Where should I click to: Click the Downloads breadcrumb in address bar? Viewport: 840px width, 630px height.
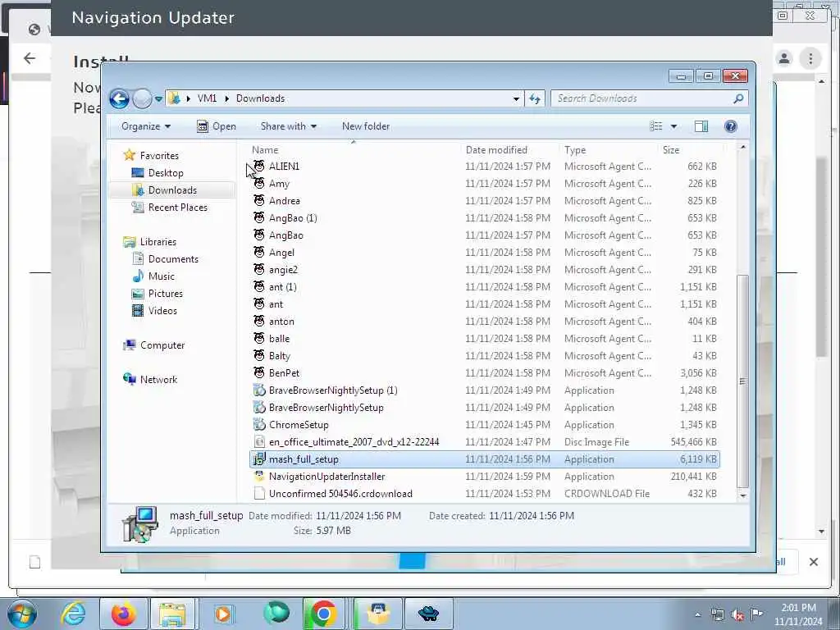[260, 98]
